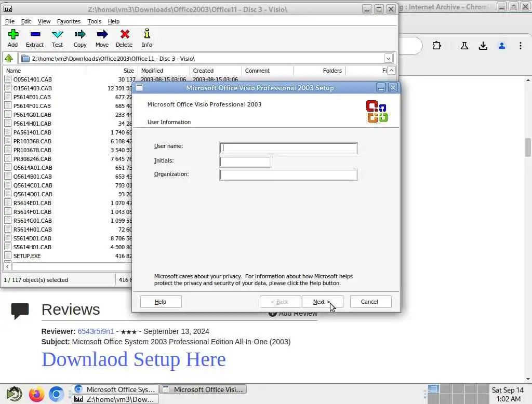Open the Help menu in 7-Zip
This screenshot has width=532, height=404.
tap(114, 21)
